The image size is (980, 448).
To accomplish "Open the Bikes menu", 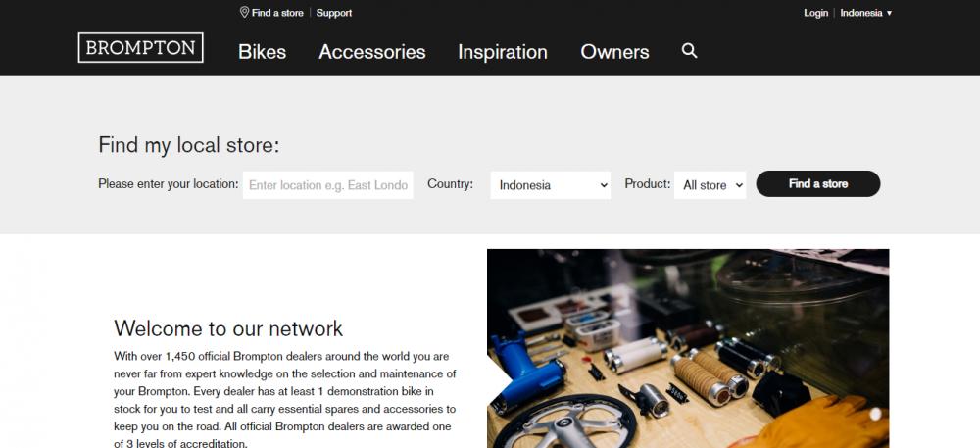I will coord(262,52).
